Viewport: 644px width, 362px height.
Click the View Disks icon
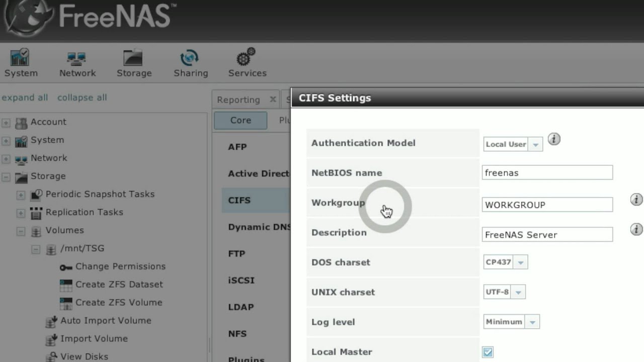point(51,357)
